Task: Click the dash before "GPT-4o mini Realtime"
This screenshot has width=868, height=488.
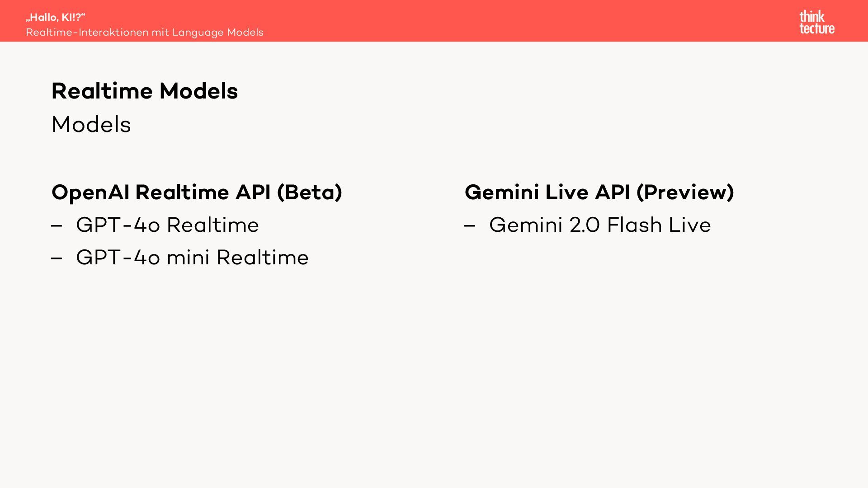Action: tap(57, 258)
